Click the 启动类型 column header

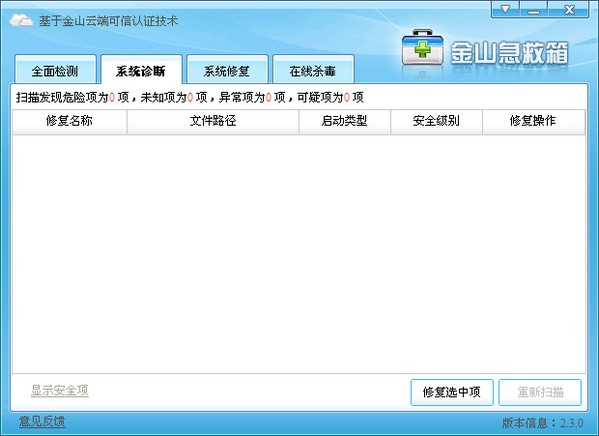point(345,122)
